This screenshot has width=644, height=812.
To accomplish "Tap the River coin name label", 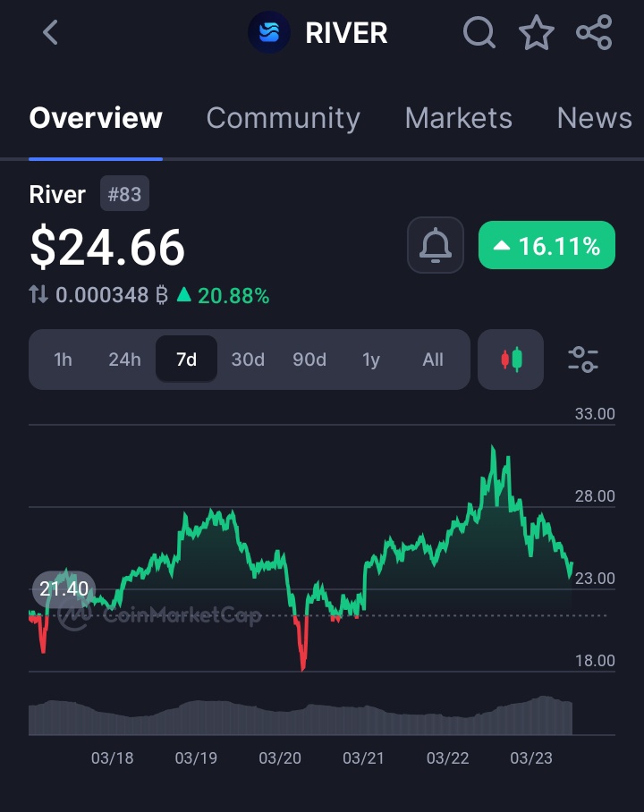I will (57, 195).
